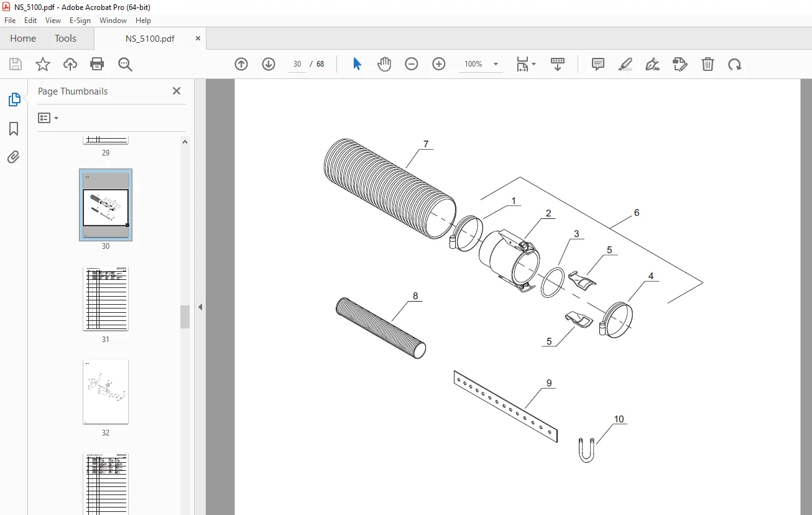Click the Save file icon
812x515 pixels.
[x=16, y=64]
